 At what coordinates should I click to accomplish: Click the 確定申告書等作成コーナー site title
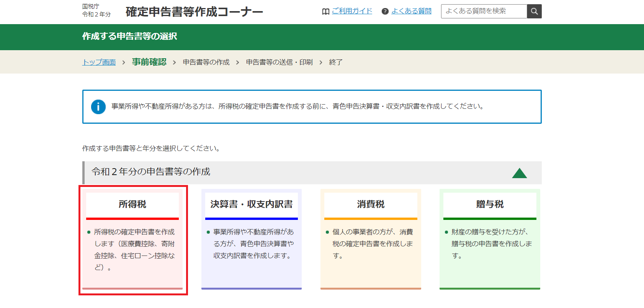[194, 12]
